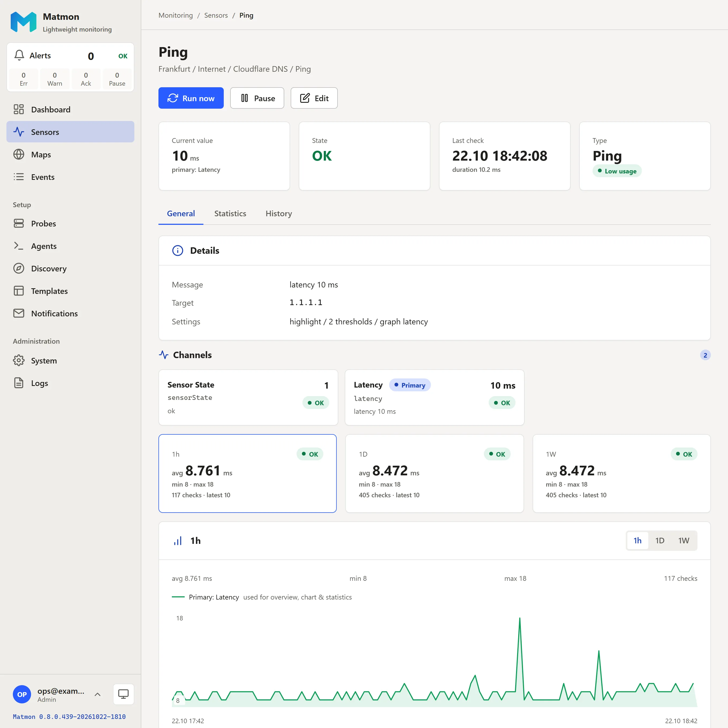Click the Sensors breadcrumb link

tap(216, 15)
